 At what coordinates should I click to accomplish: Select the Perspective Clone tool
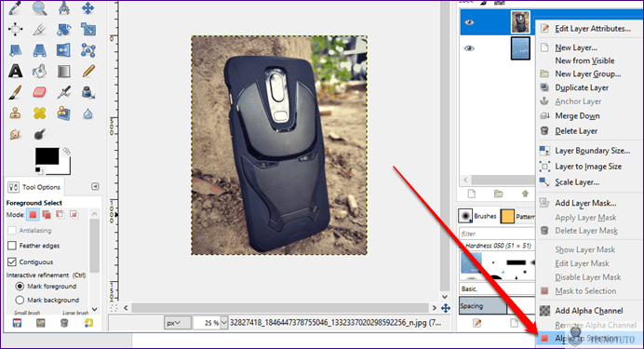(x=63, y=114)
